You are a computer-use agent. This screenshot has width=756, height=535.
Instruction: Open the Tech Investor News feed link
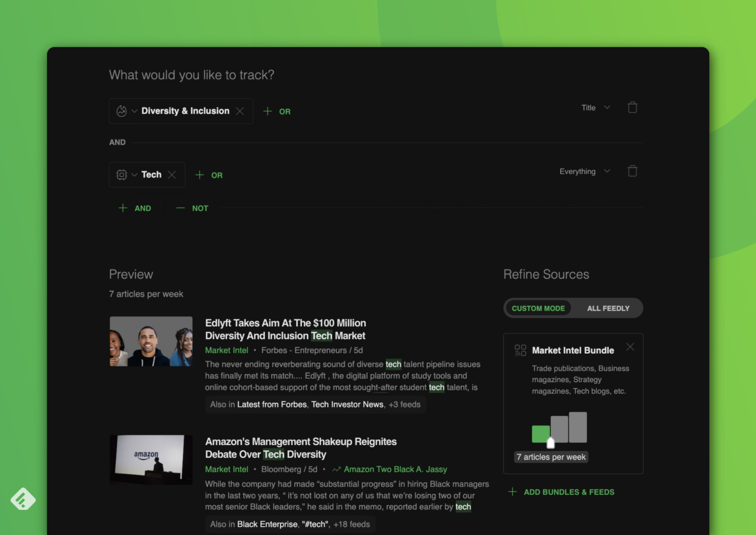347,404
